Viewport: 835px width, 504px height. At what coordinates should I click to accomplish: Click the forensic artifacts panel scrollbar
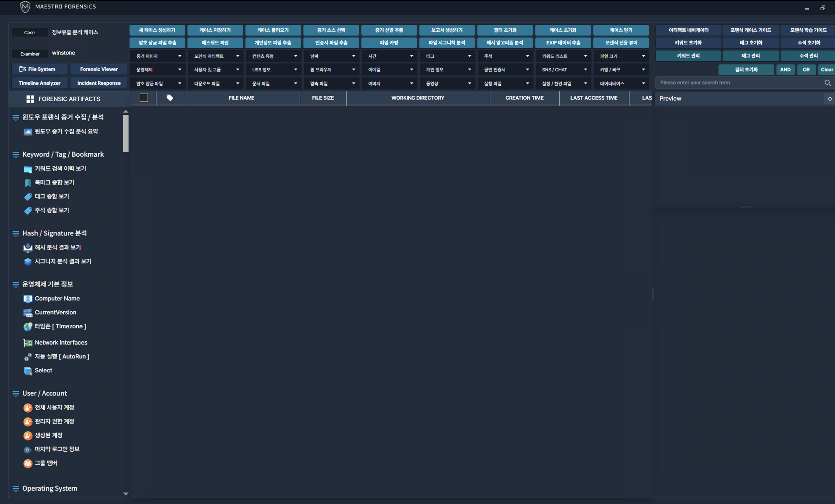pyautogui.click(x=126, y=133)
